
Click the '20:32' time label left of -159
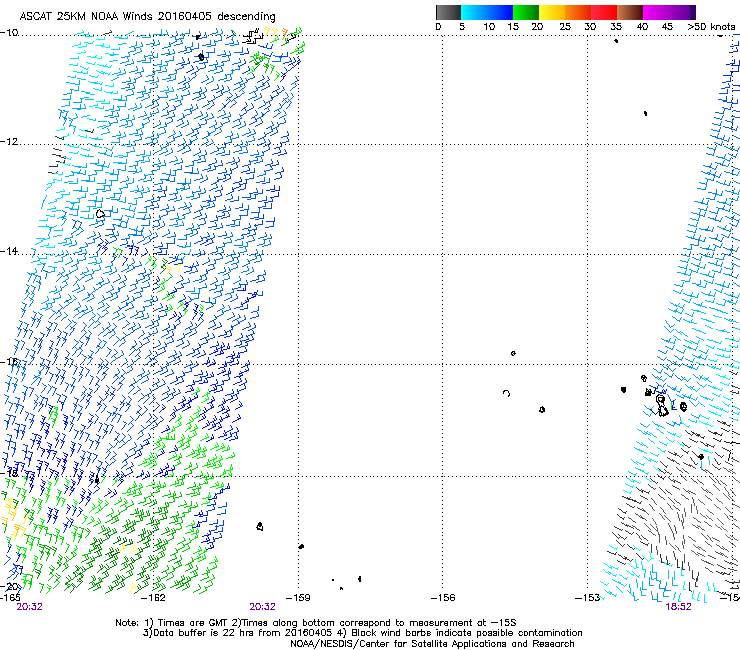coord(262,607)
